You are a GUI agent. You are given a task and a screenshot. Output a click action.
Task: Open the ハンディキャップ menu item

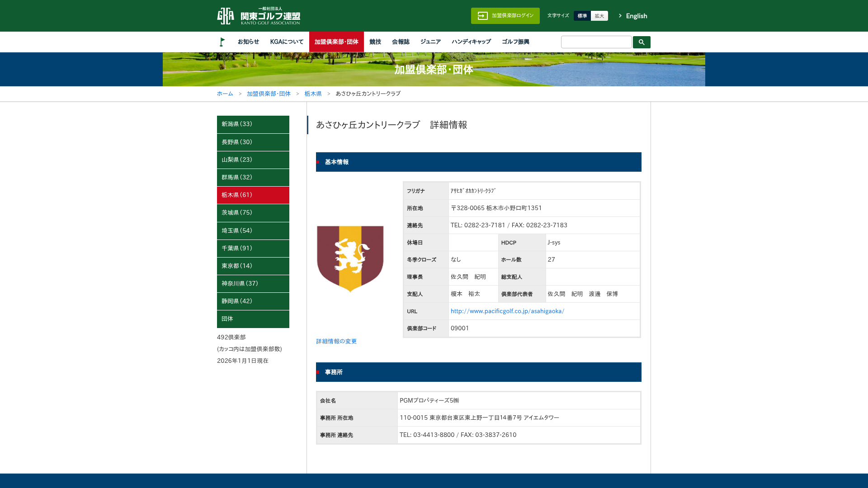tap(471, 42)
